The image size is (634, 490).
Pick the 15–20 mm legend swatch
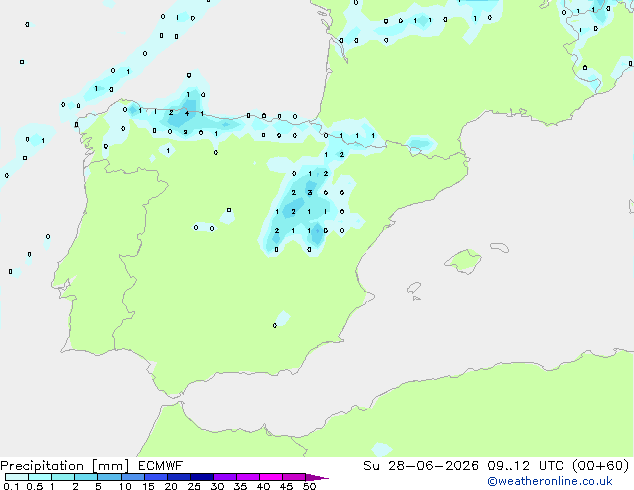(155, 477)
